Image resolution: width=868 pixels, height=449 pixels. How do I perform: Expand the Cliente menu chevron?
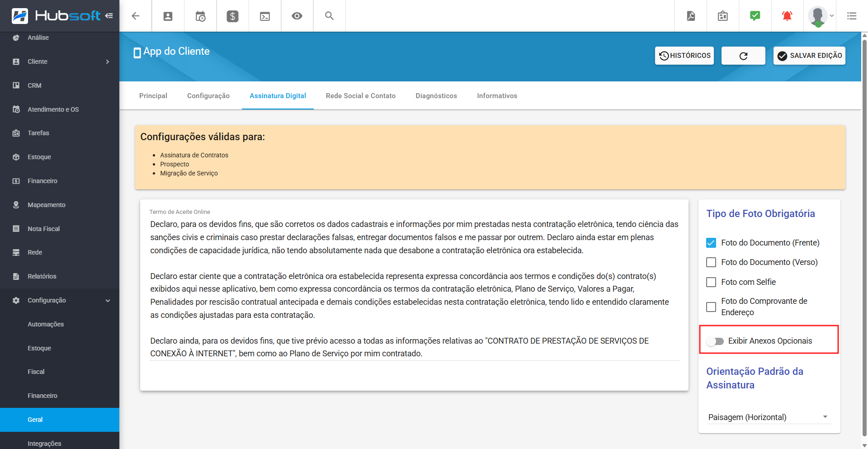pos(108,61)
